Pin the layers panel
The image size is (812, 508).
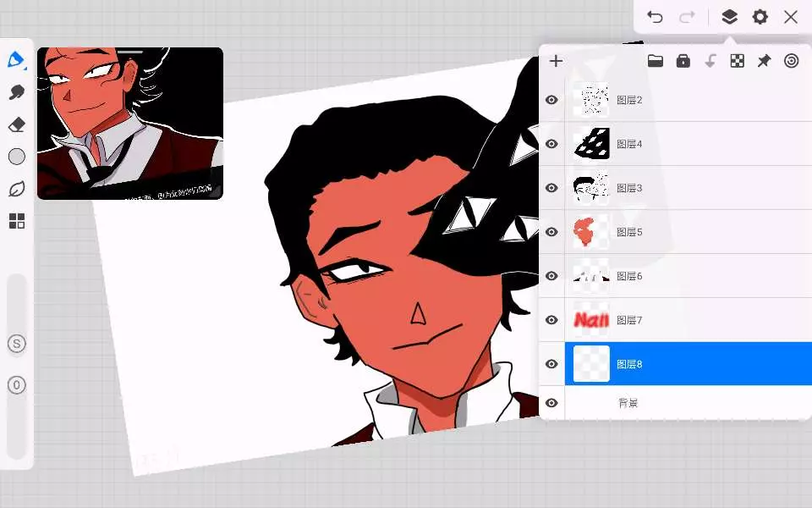(x=764, y=61)
